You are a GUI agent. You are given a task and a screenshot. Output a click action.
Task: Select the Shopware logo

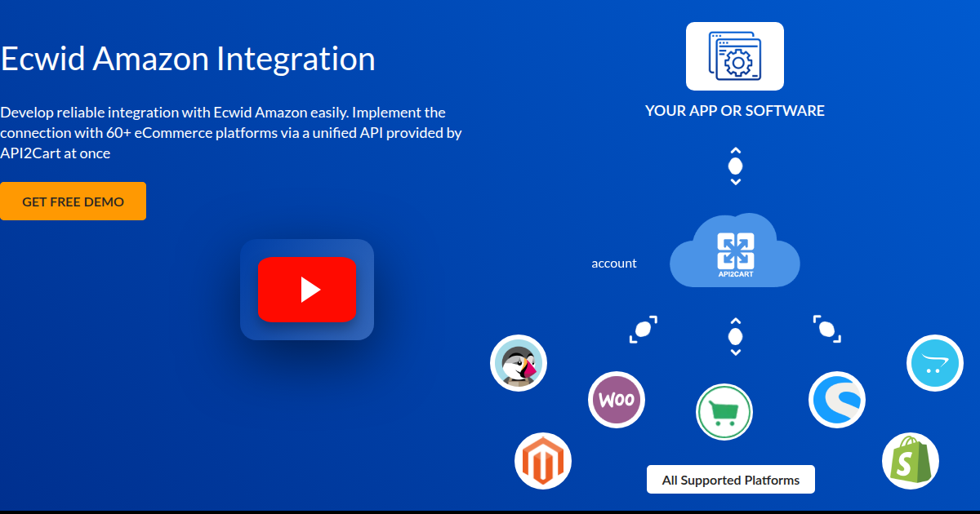click(837, 400)
